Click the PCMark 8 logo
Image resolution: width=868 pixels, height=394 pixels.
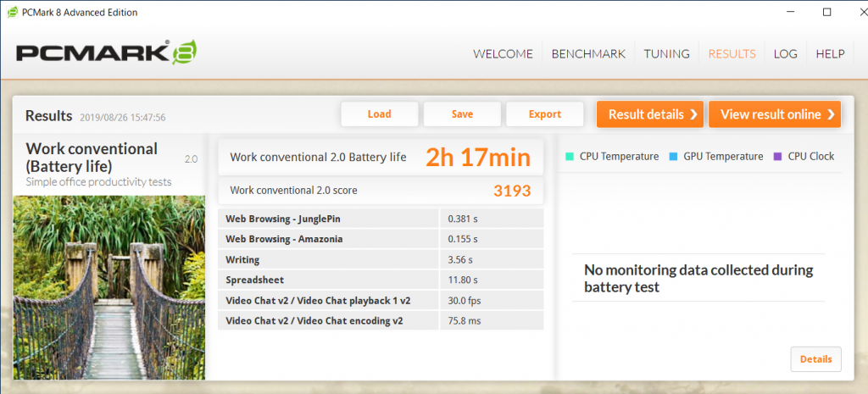(106, 53)
